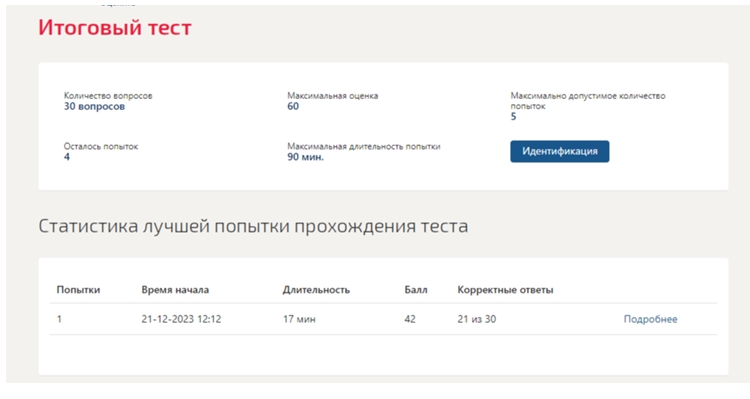
Task: Click the Балл column header
Action: coord(416,289)
